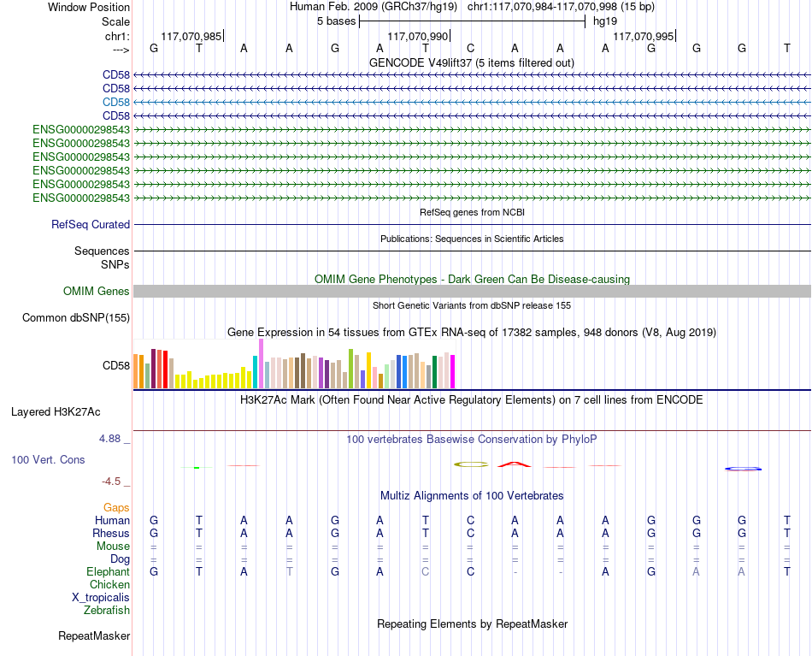Click the olive C conservation logo glyph
The width and height of the screenshot is (812, 656).
pos(471,464)
